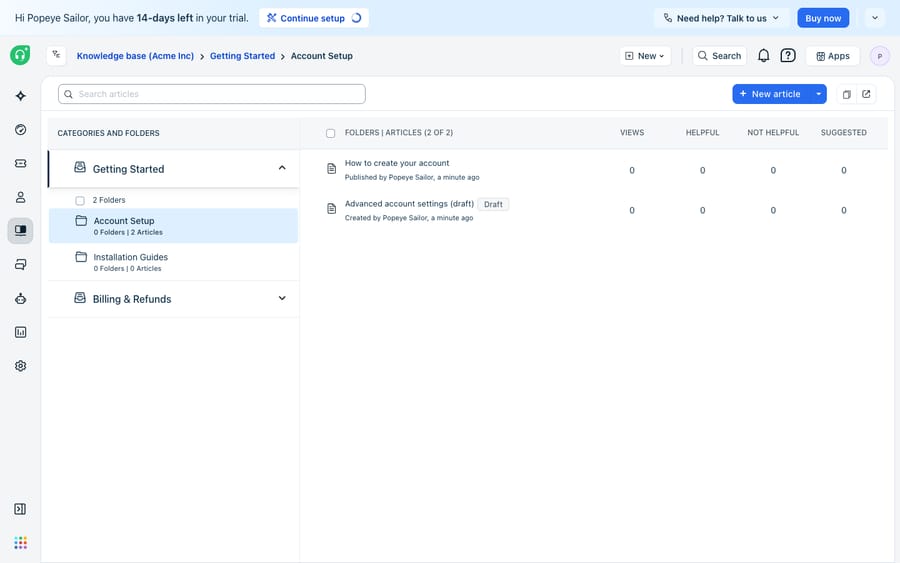Click the translate languages icon near breadcrumb

tap(56, 55)
